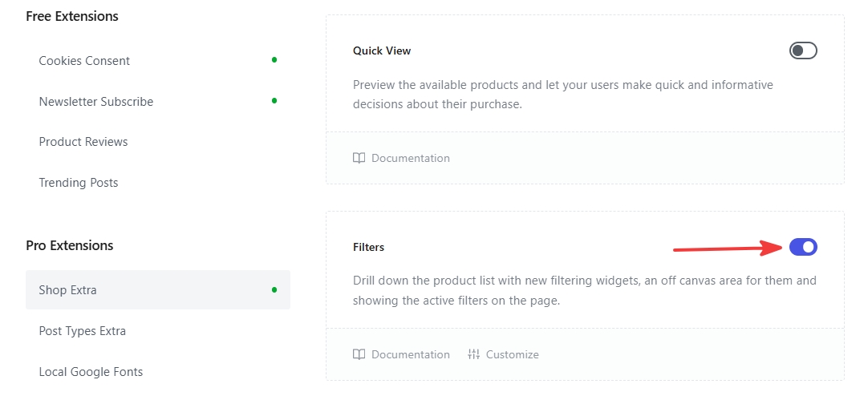This screenshot has height=396, width=868.
Task: Click the Quick View description text
Action: tap(563, 94)
